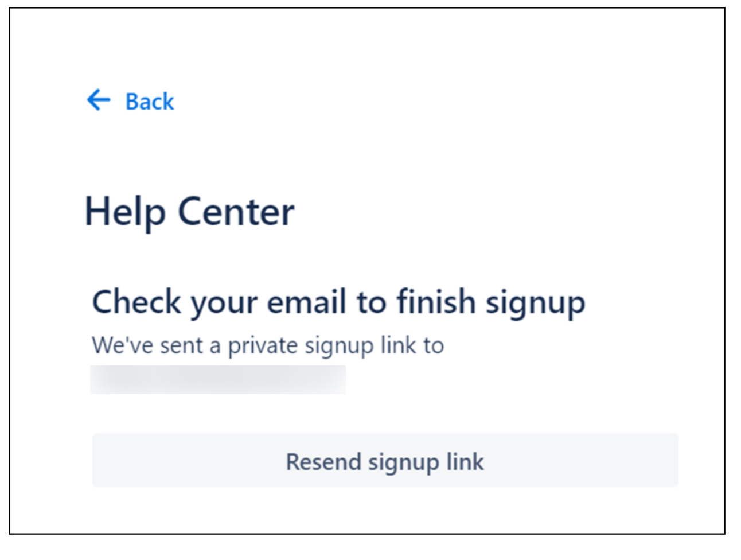This screenshot has height=560, width=741.
Task: Click the word 'Center' in the page title
Action: [x=236, y=212]
